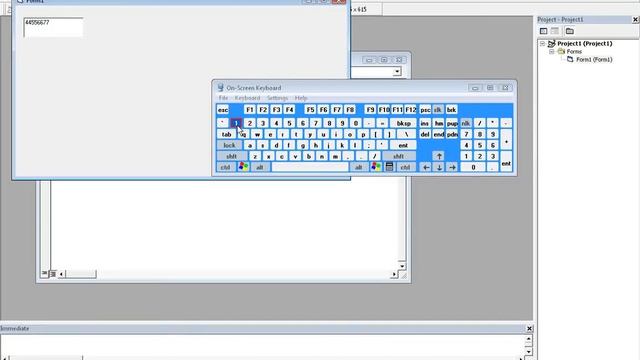Click the esc key on On-Screen Keyboard
Screen dimensions: 640x360
coord(223,109)
